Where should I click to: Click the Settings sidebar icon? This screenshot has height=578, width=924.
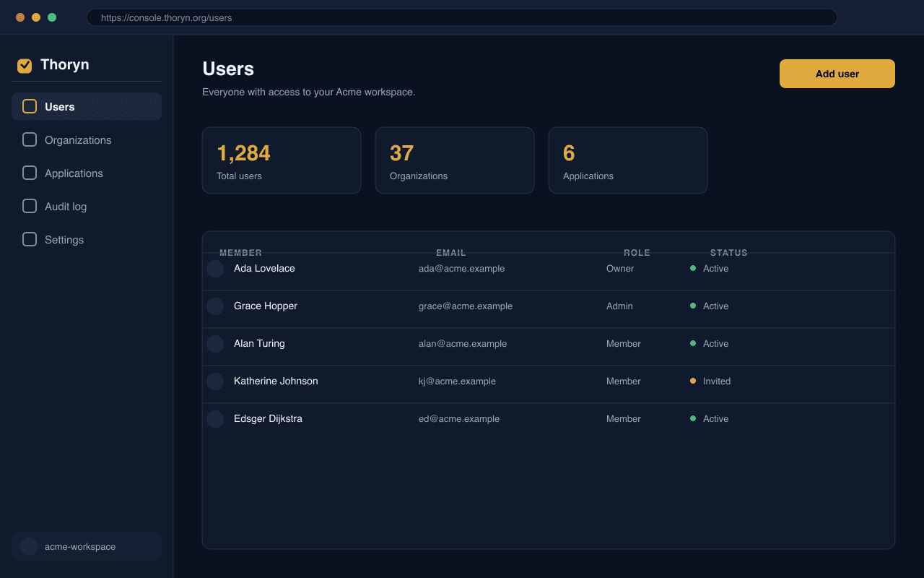pyautogui.click(x=30, y=239)
